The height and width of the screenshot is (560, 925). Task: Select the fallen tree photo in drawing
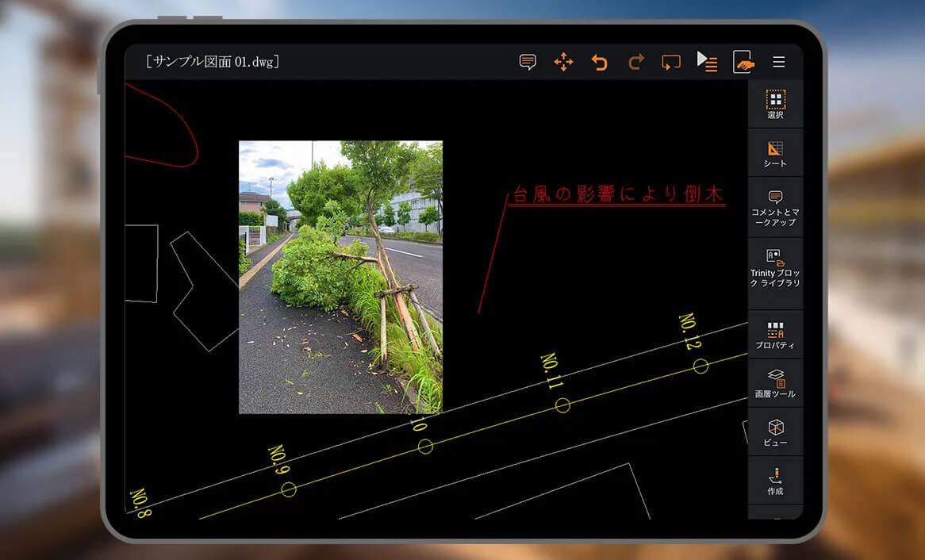(340, 277)
